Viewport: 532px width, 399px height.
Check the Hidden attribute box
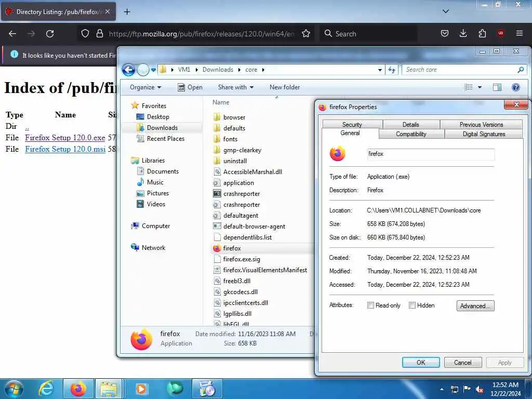point(412,305)
